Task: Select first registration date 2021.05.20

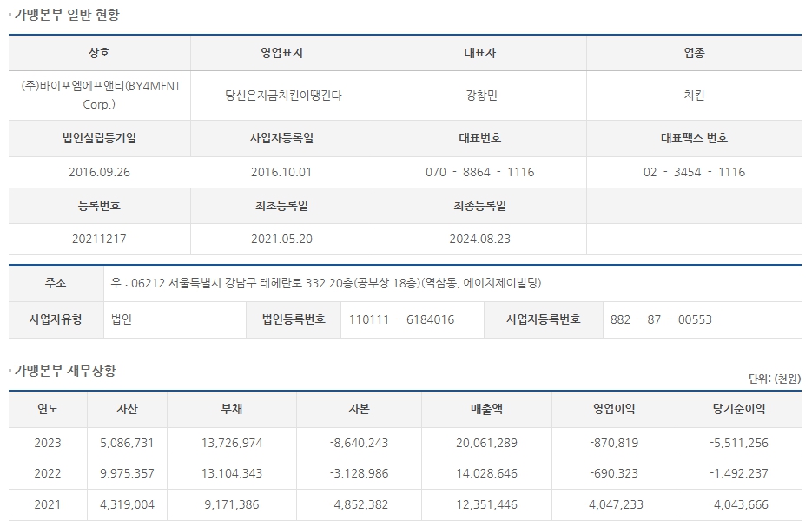Action: [281, 239]
